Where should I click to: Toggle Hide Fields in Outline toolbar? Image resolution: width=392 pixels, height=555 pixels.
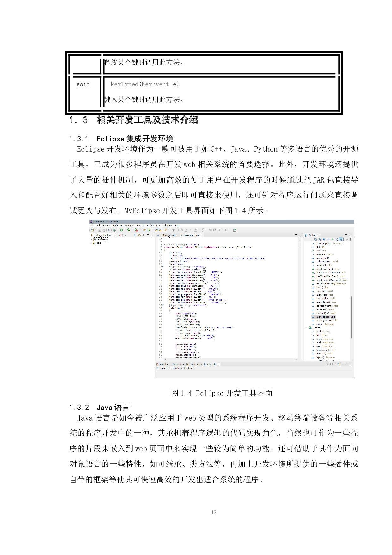(x=324, y=240)
